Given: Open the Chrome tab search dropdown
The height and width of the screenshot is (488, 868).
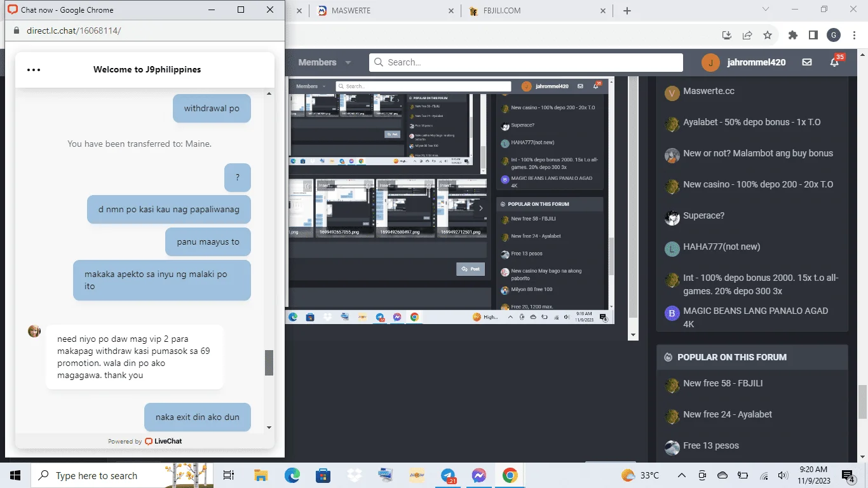Looking at the screenshot, I should pos(766,10).
